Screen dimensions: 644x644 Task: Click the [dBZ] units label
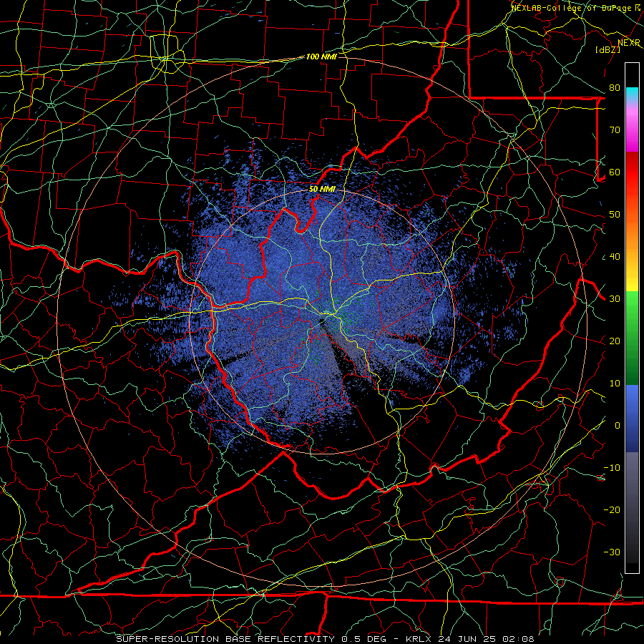tap(608, 49)
